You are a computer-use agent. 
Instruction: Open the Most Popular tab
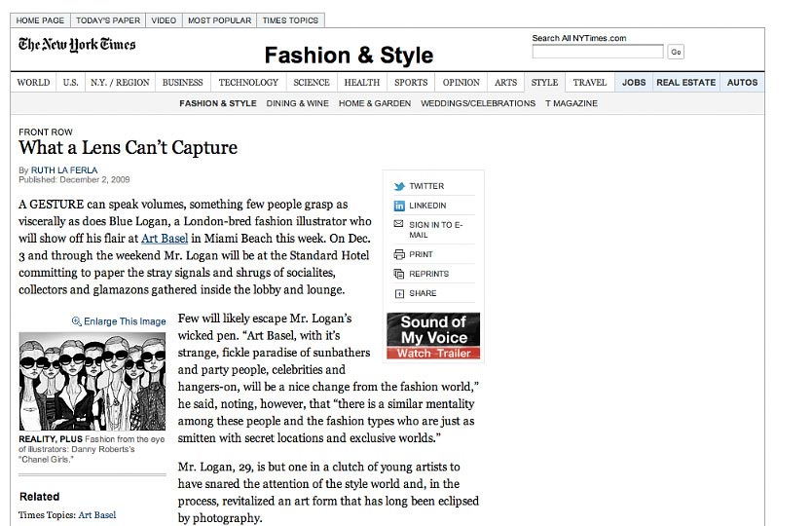(219, 20)
